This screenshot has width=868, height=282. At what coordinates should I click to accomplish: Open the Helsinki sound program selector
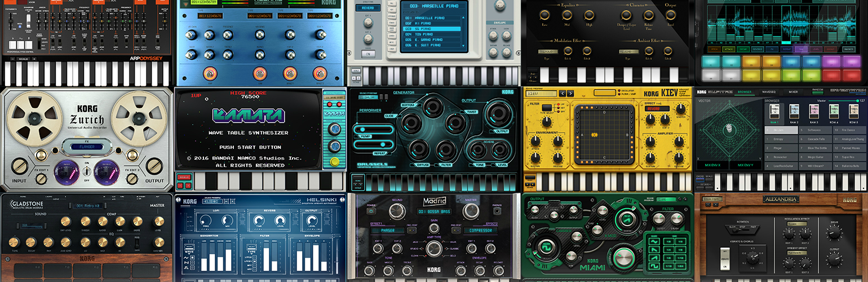(x=213, y=201)
